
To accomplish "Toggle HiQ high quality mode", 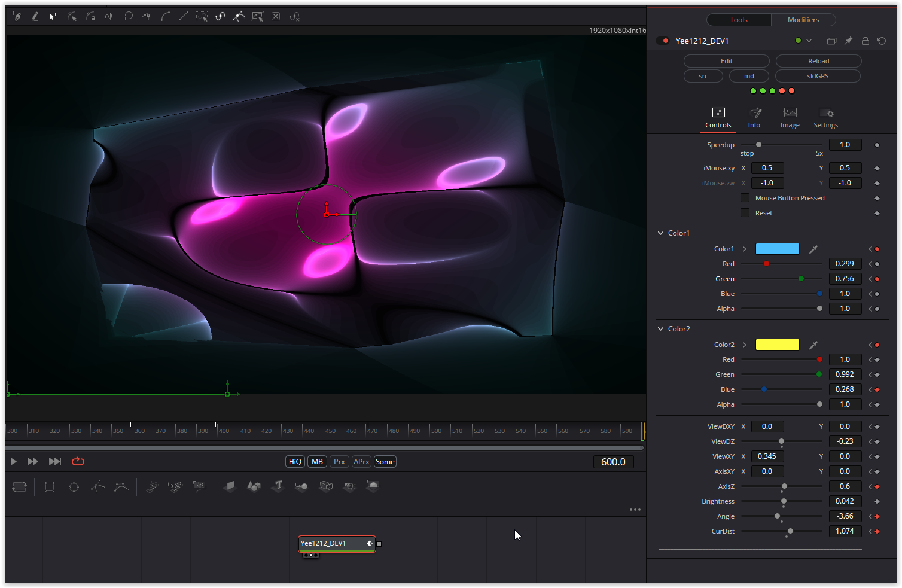I will [295, 462].
